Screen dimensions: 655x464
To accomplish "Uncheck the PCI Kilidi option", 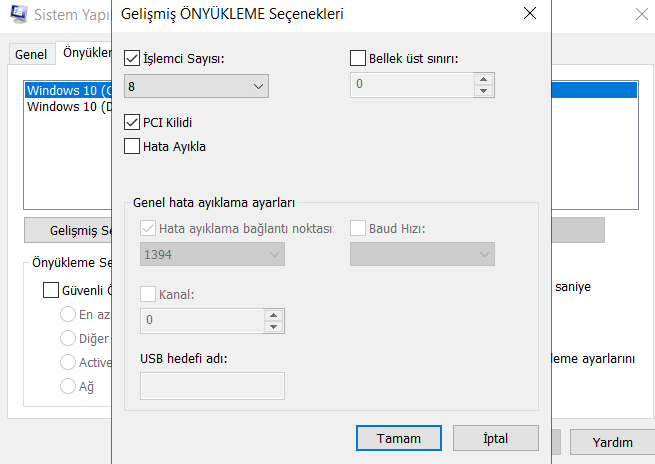I will (x=133, y=122).
